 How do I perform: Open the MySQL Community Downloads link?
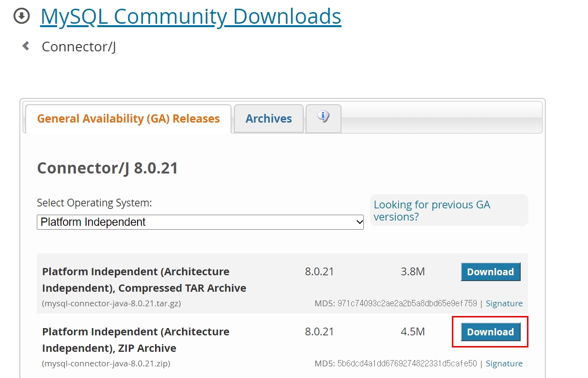click(x=191, y=16)
